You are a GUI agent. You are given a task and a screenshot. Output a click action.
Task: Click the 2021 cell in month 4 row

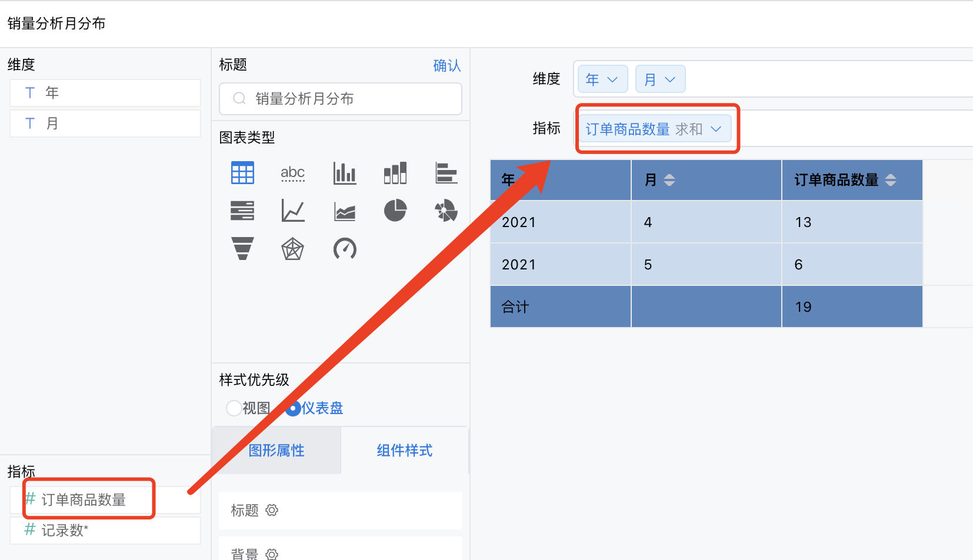[x=561, y=222]
